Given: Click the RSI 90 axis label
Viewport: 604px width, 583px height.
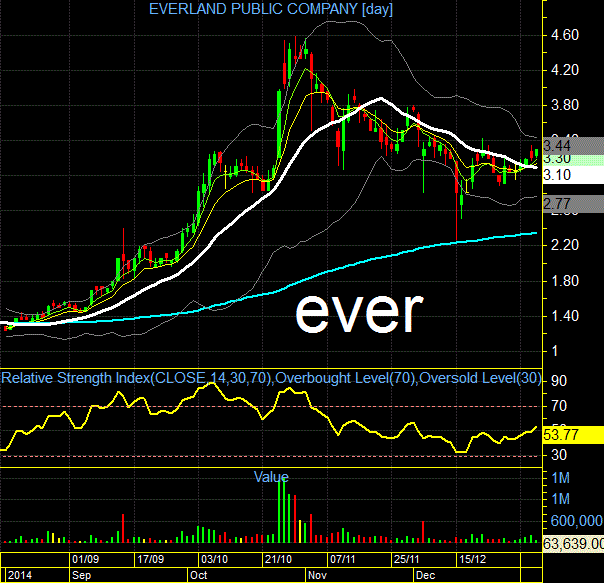Looking at the screenshot, I should pos(559,381).
